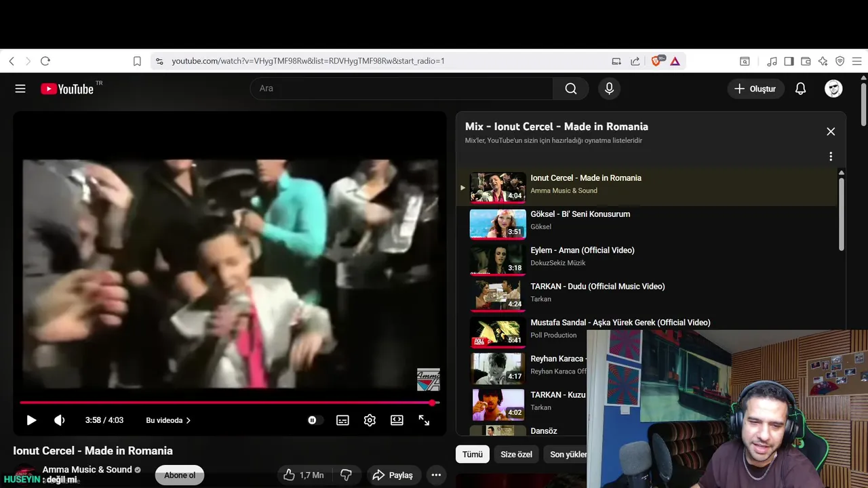Mute the video volume icon

click(60, 420)
